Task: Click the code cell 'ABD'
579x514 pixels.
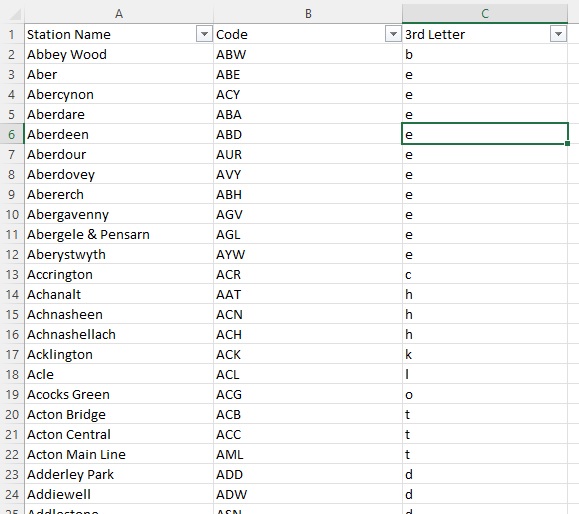Action: (x=308, y=134)
